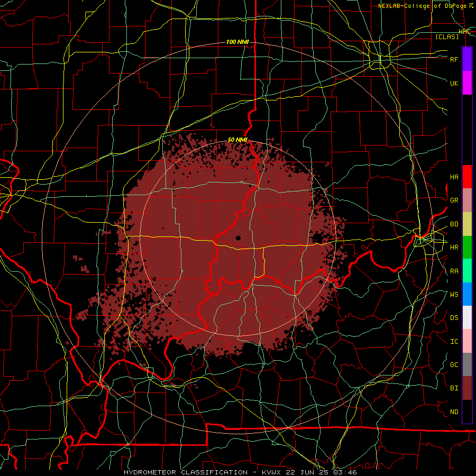
Task: Click the 100 NMI range ring label
Action: click(237, 42)
